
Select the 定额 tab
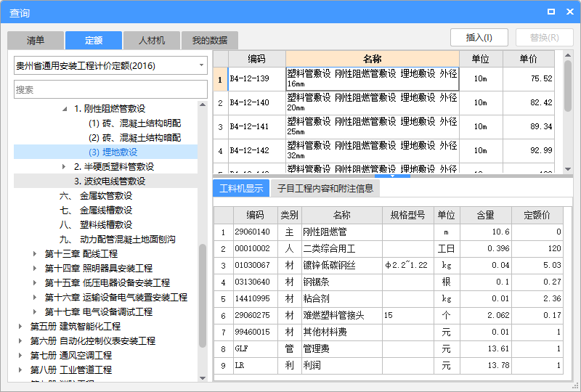point(94,41)
